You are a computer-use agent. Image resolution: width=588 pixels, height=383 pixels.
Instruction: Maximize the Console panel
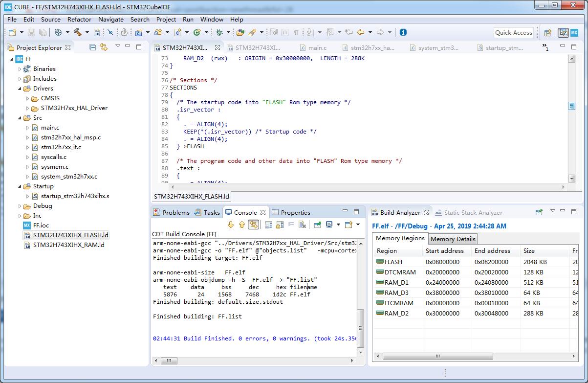point(356,212)
